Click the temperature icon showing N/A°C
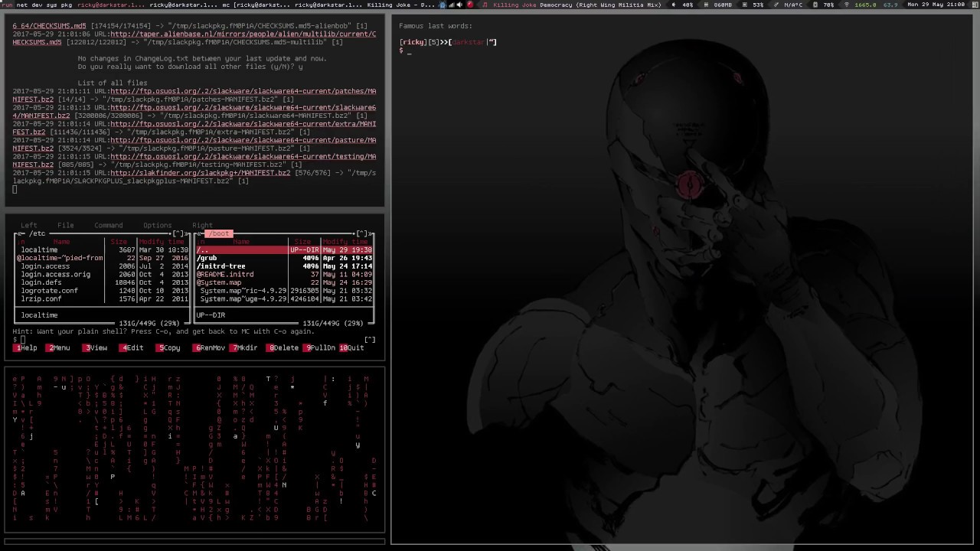980x551 pixels. [x=776, y=5]
